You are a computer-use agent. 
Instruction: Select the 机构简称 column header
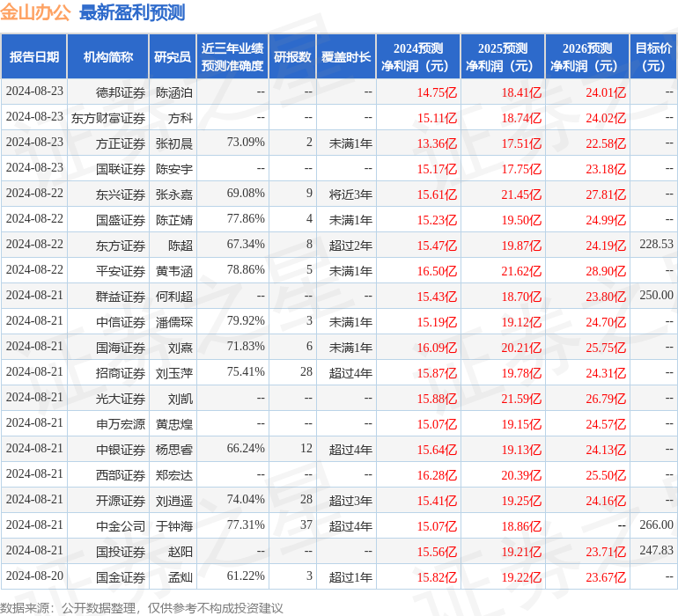coord(108,56)
